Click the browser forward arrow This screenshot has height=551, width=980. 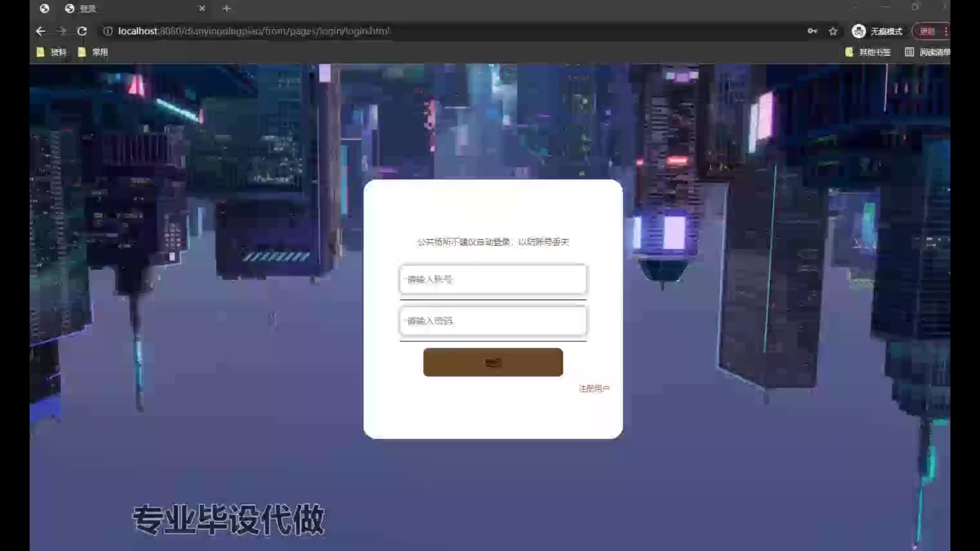(62, 31)
